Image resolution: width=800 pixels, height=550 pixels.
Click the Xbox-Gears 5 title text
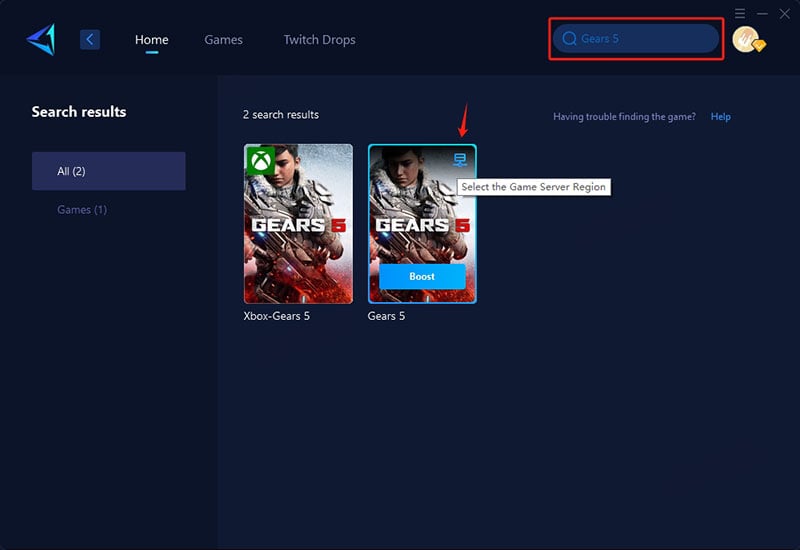277,316
